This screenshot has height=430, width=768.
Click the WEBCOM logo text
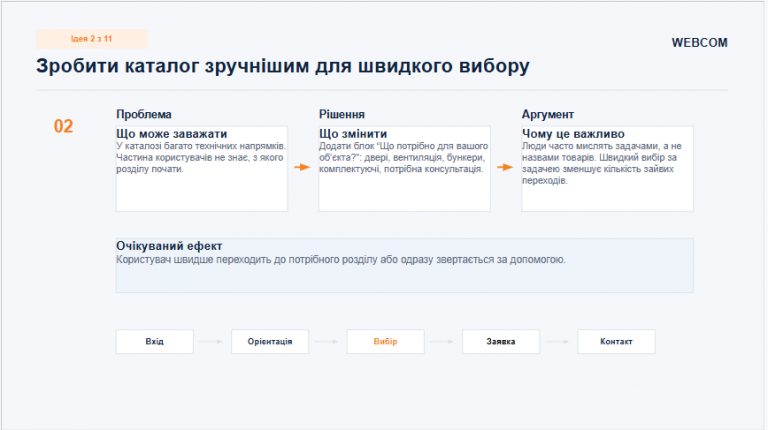pyautogui.click(x=699, y=43)
